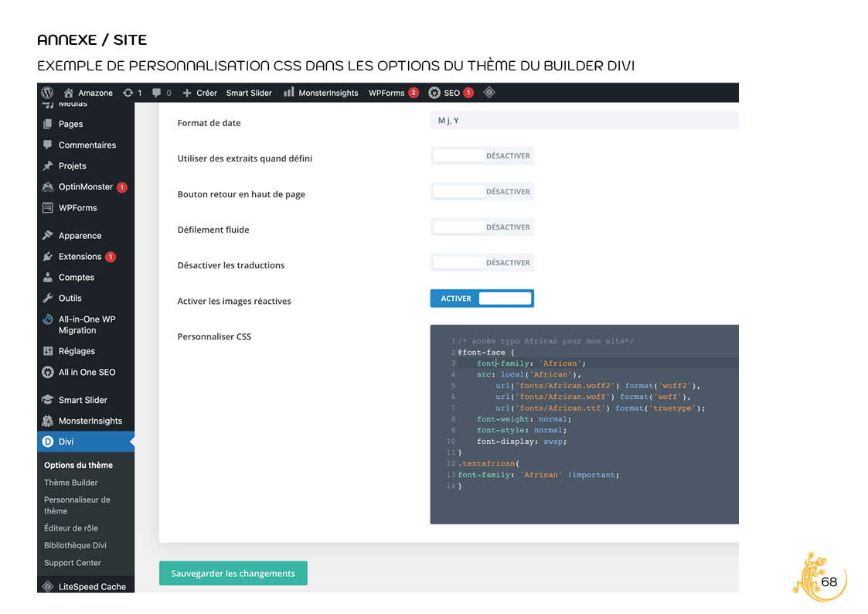Click the All-in-One WP Migration icon

(48, 319)
